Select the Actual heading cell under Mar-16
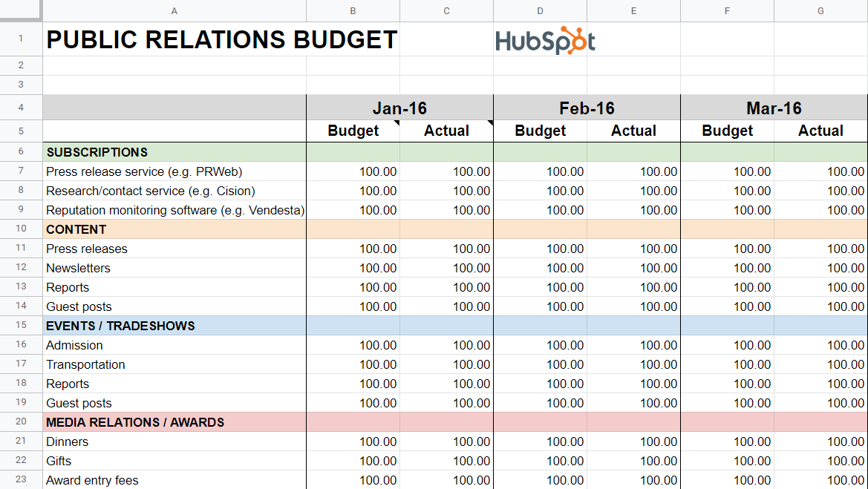 point(820,131)
